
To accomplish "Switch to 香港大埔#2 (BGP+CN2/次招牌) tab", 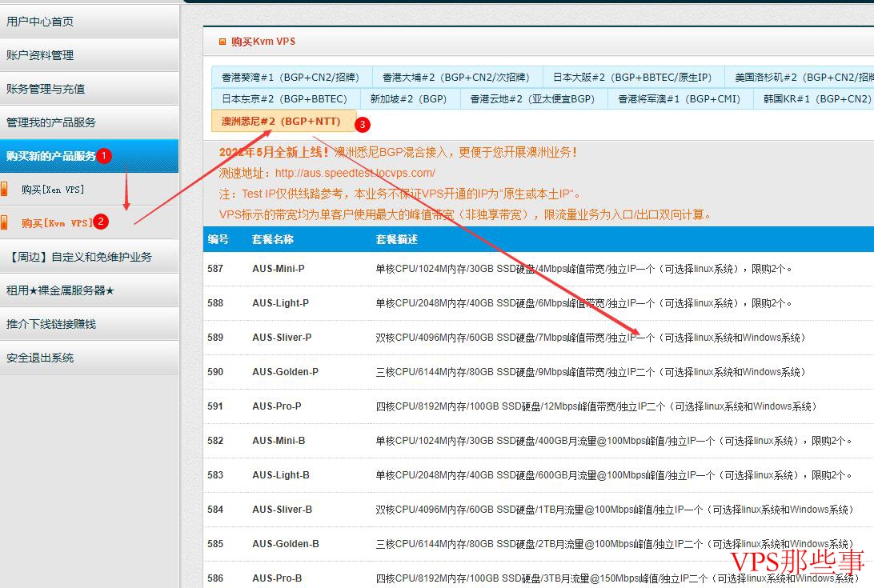I will coord(456,78).
